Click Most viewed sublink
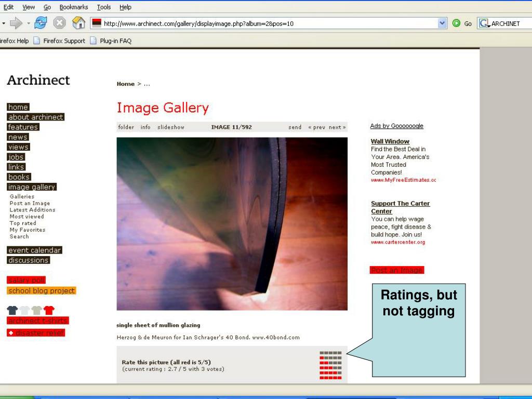The image size is (532, 399). point(26,217)
